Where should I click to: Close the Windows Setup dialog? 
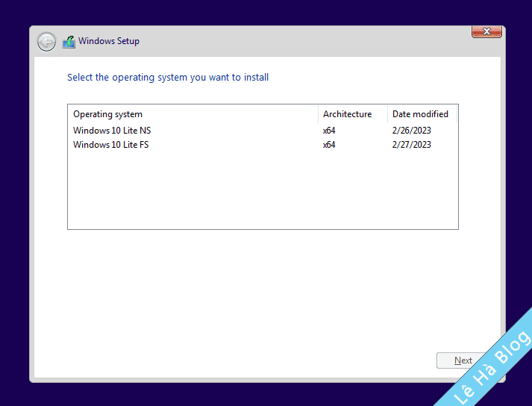pos(486,32)
